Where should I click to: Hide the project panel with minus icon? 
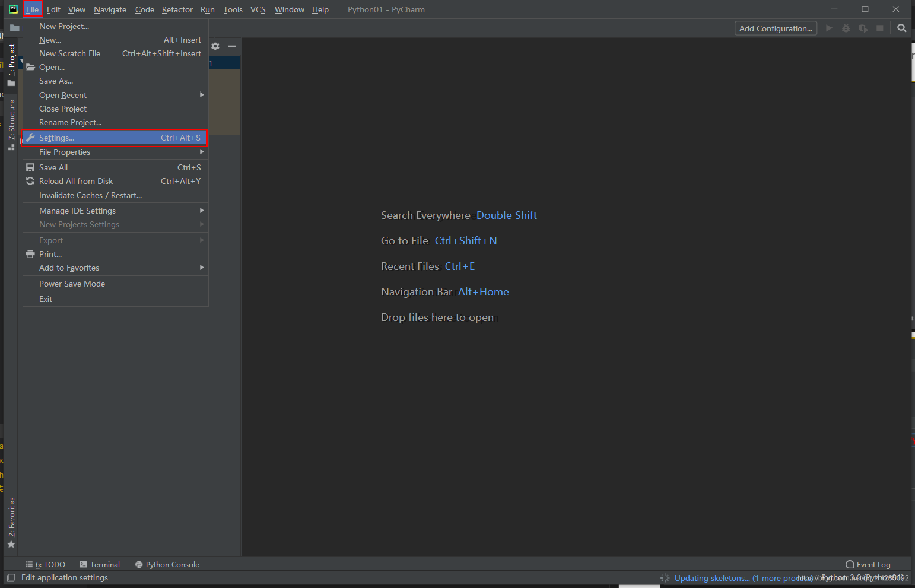(232, 46)
